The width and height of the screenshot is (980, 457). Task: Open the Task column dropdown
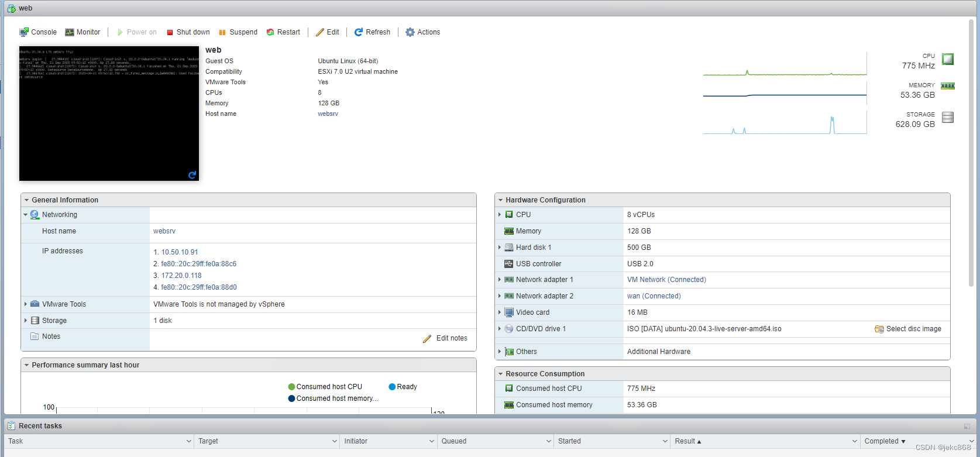pyautogui.click(x=189, y=441)
